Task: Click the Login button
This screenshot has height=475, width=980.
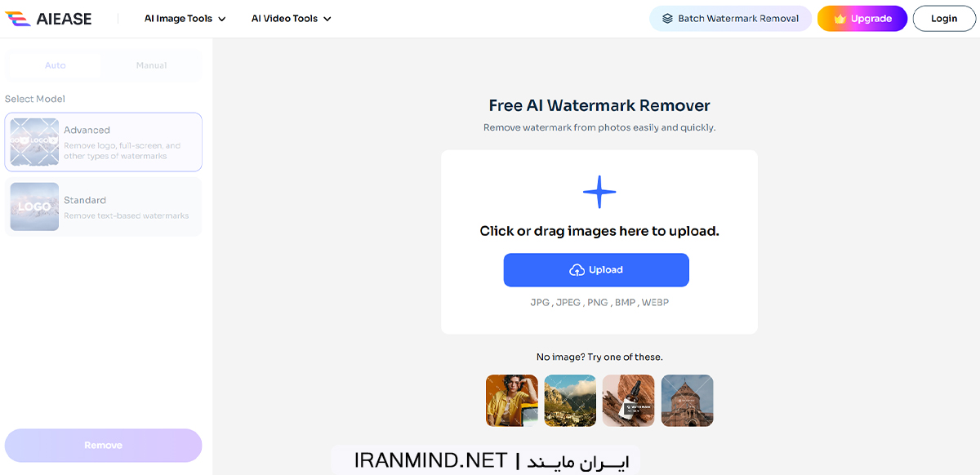Action: 944,19
